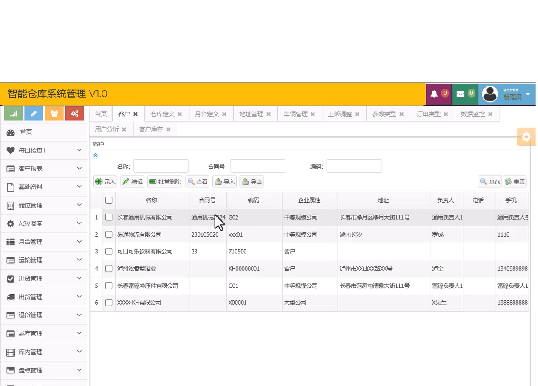
Task: Click the checked-box icon in the sidebar
Action: pos(11,279)
